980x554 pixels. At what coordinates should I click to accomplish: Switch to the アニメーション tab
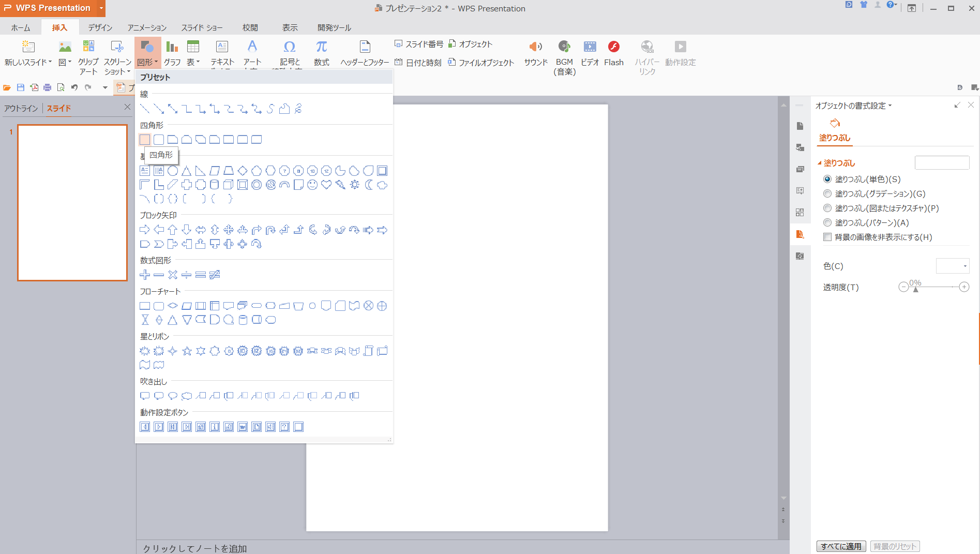click(147, 27)
